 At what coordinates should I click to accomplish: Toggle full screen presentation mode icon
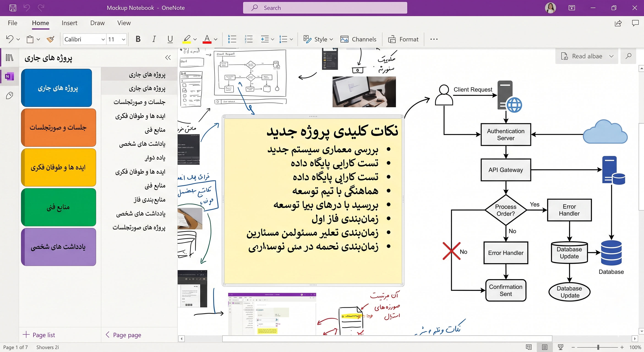point(572,8)
